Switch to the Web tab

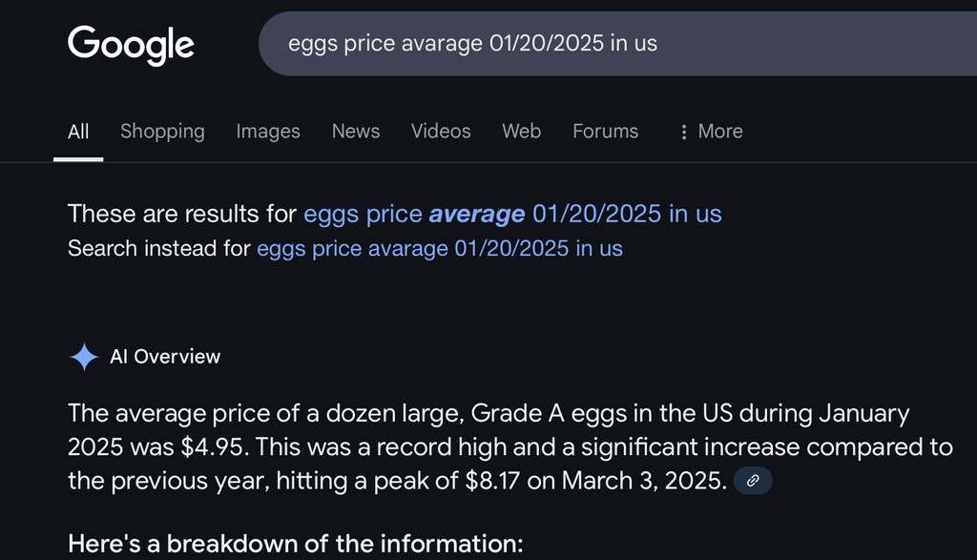(521, 132)
